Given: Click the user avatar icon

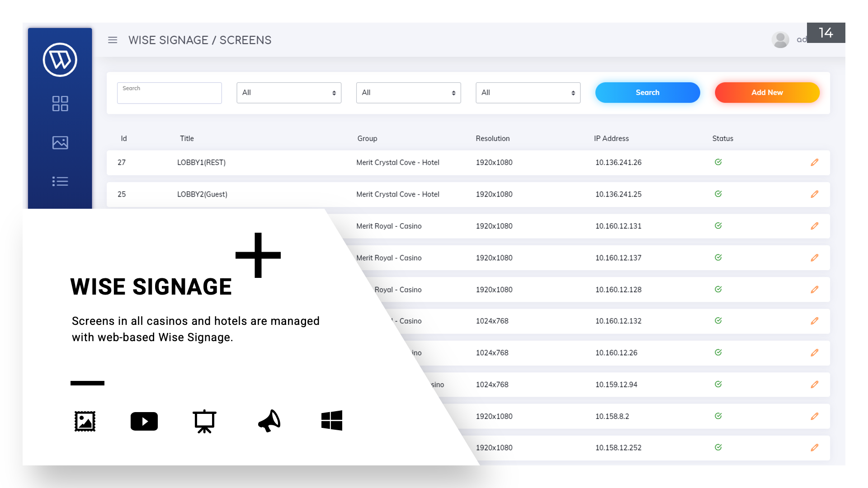Looking at the screenshot, I should pos(780,40).
